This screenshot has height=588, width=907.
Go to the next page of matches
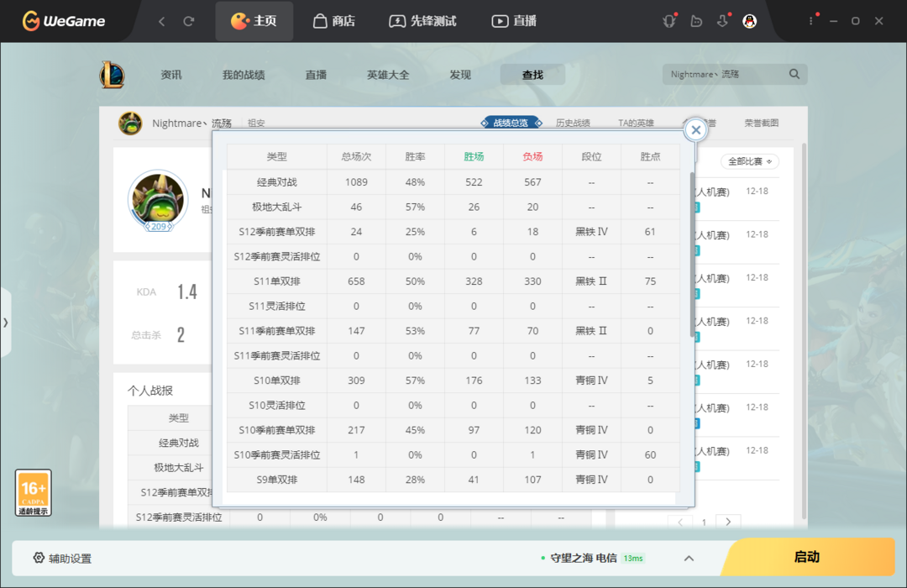tap(727, 522)
